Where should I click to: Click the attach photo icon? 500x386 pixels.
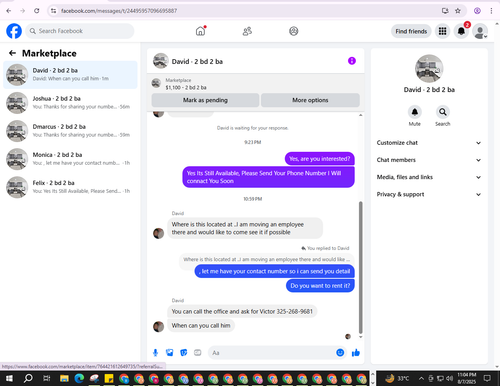[x=169, y=353]
